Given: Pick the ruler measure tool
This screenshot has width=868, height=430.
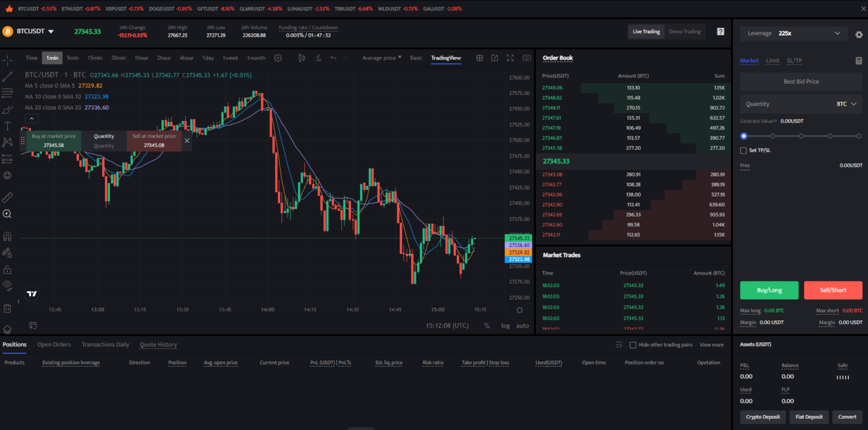Looking at the screenshot, I should coord(7,197).
